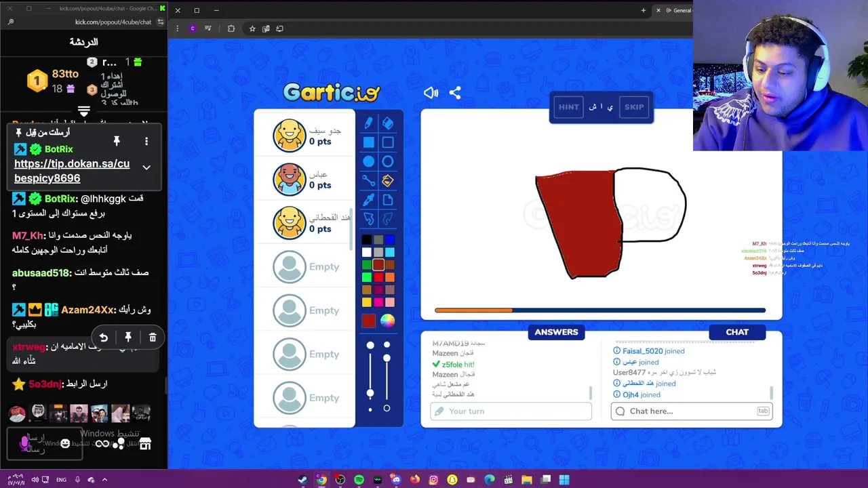Select the outline circle tool
Image resolution: width=868 pixels, height=488 pixels.
pyautogui.click(x=388, y=162)
